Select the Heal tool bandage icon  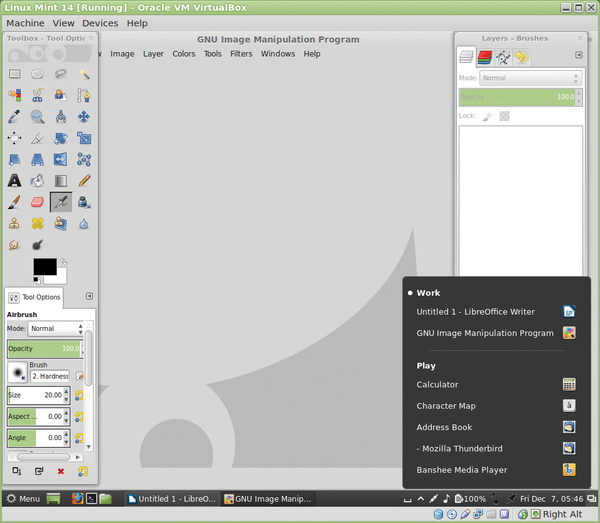(x=38, y=223)
